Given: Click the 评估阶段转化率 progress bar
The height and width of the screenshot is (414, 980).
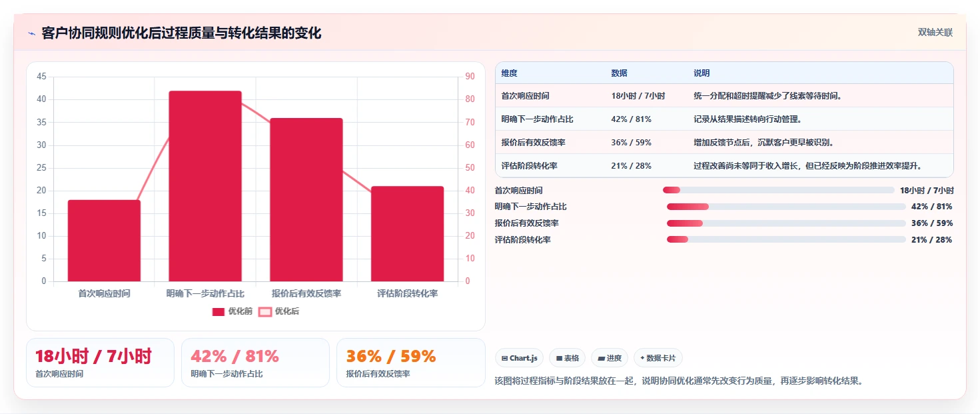Looking at the screenshot, I should (x=786, y=239).
